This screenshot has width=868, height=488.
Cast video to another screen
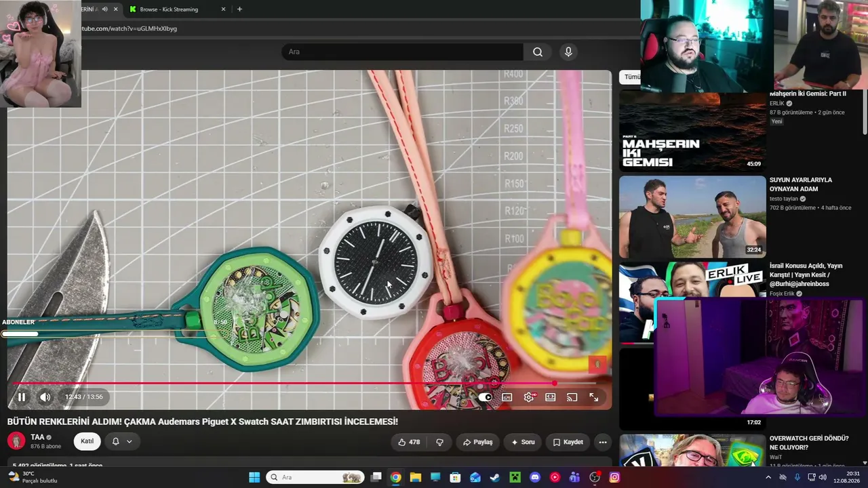(x=572, y=397)
